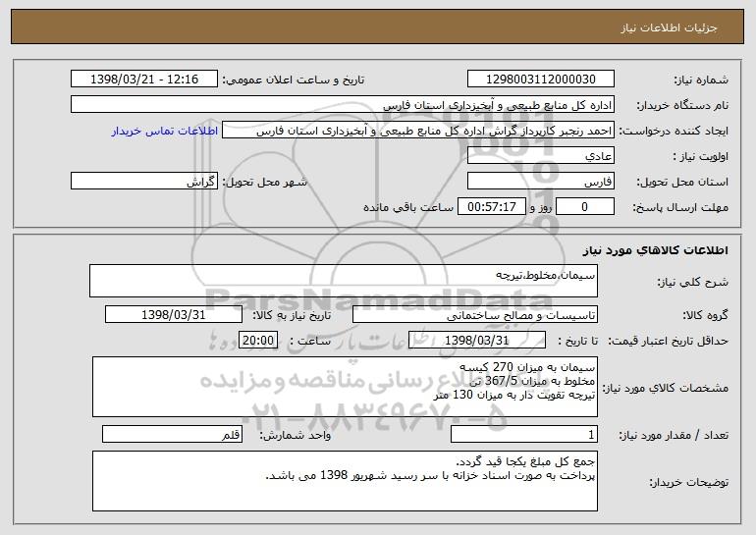Image resolution: width=756 pixels, height=535 pixels.
Task: Click the goods need date field 1398/03/31
Action: click(174, 315)
